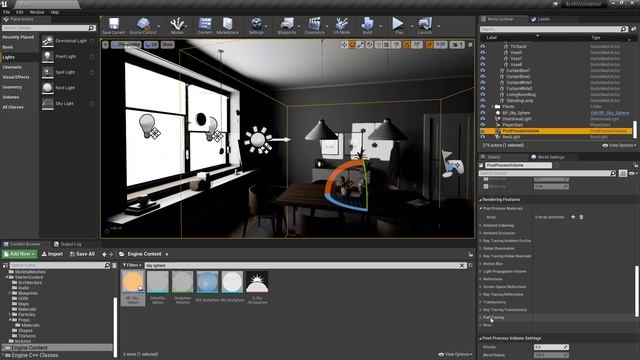The image size is (640, 360).
Task: Toggle visibility eye for LivingRoomRug
Action: pos(483,95)
